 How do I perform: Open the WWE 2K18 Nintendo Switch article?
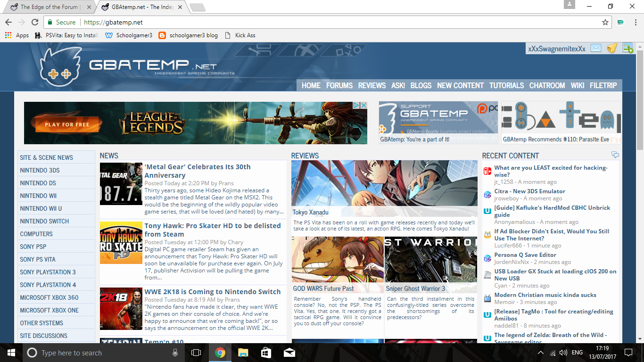point(213,292)
